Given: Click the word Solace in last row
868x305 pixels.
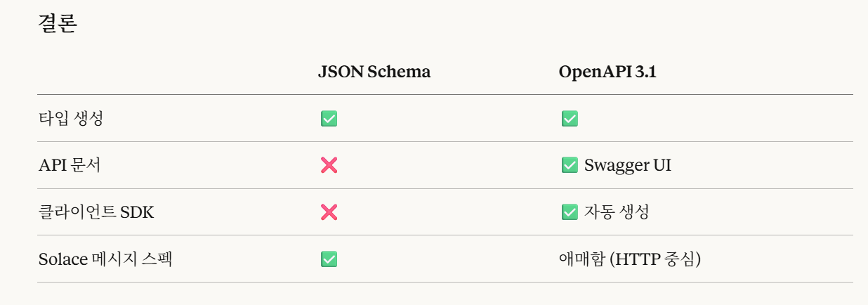Looking at the screenshot, I should [62, 259].
